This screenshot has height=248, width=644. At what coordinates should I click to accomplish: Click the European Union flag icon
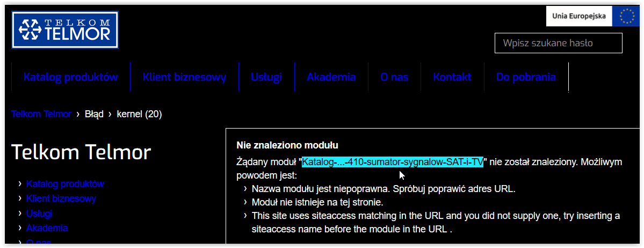626,16
